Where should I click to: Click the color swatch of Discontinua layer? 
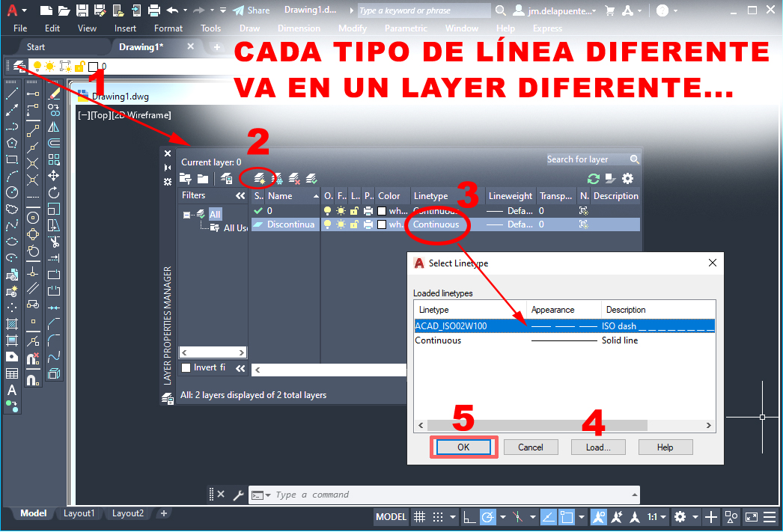click(x=382, y=224)
